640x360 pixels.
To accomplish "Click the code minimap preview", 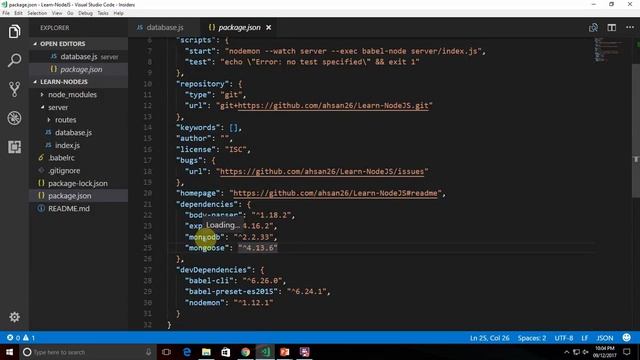I will [x=609, y=49].
